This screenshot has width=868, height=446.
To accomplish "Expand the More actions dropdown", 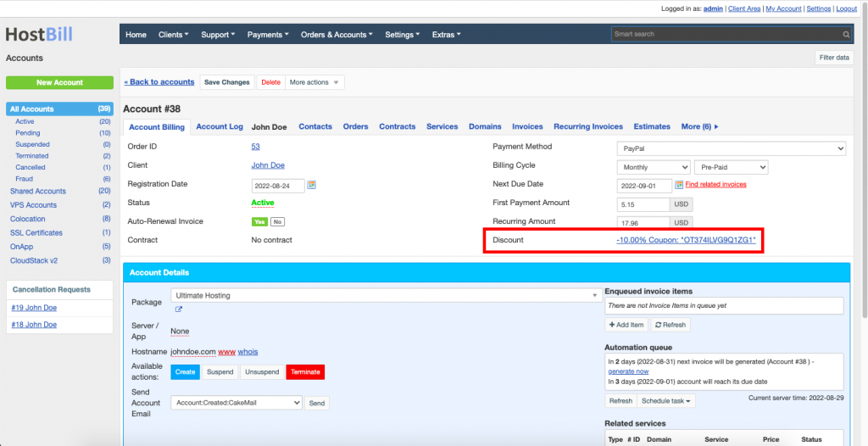I will [x=314, y=82].
